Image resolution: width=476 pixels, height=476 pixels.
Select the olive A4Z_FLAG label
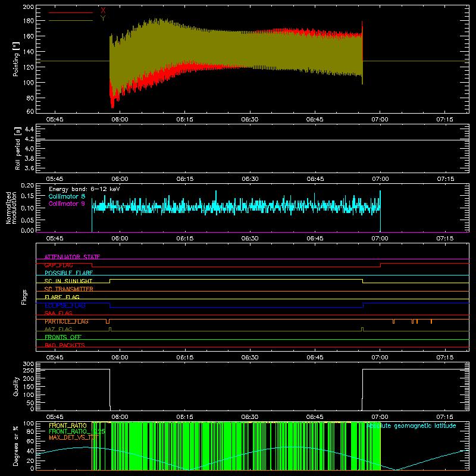(x=58, y=329)
